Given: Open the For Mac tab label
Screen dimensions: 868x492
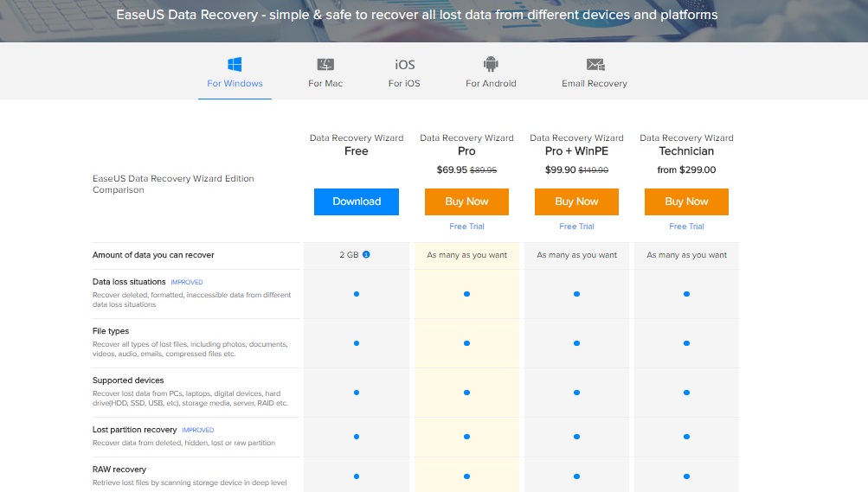Looking at the screenshot, I should click(325, 84).
